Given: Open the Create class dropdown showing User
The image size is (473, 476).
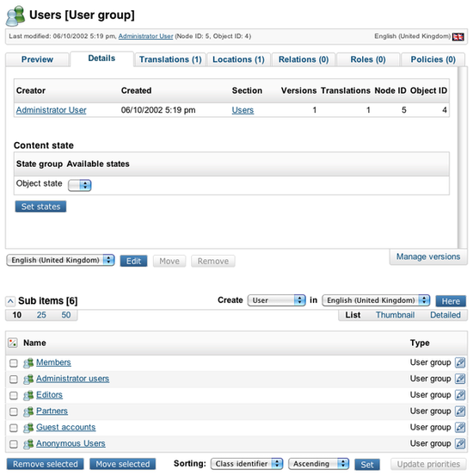Looking at the screenshot, I should tap(276, 300).
